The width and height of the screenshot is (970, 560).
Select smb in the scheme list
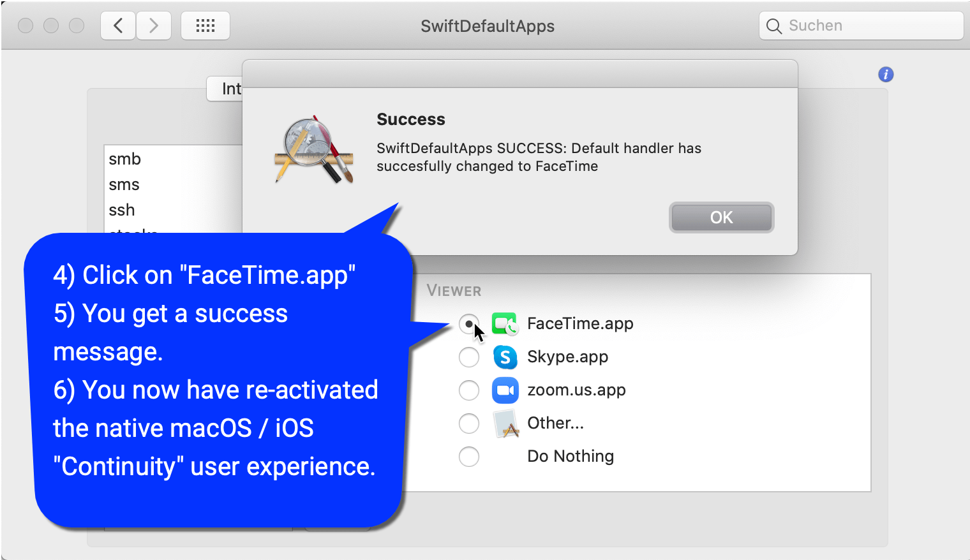click(173, 159)
